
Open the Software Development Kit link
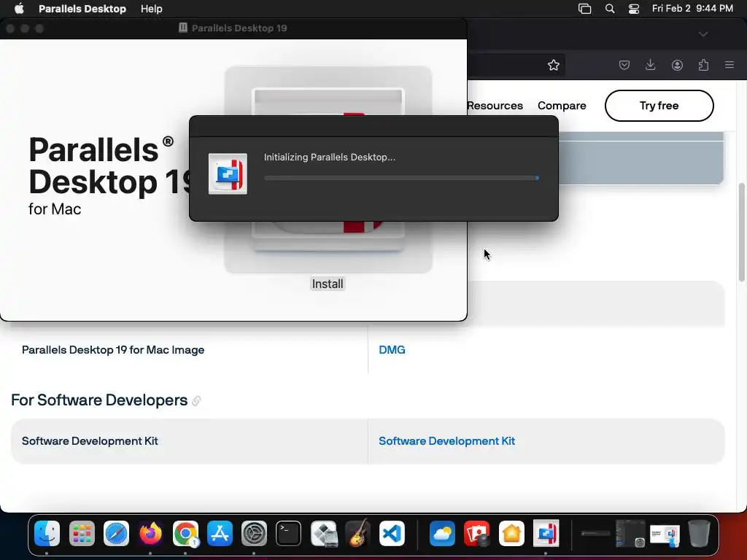(x=447, y=441)
